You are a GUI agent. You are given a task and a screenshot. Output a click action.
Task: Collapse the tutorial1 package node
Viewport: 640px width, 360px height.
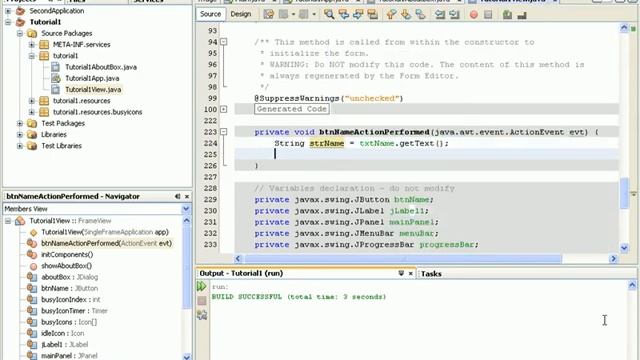[x=31, y=56]
